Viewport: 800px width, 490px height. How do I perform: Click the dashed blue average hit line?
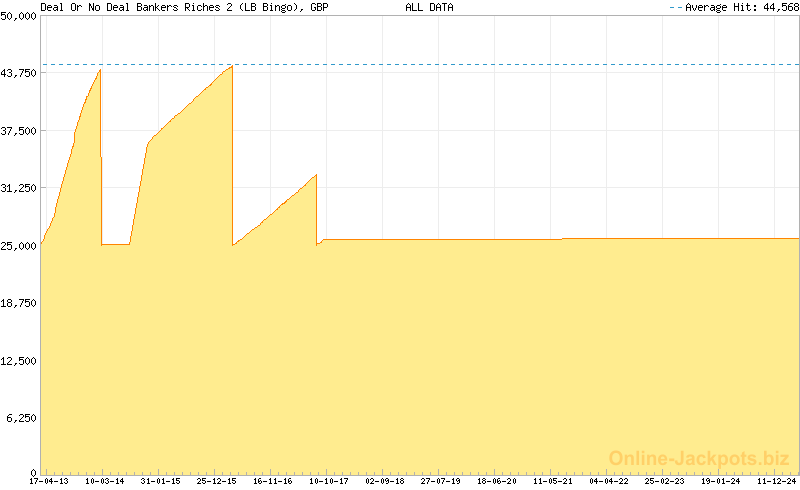pyautogui.click(x=500, y=65)
